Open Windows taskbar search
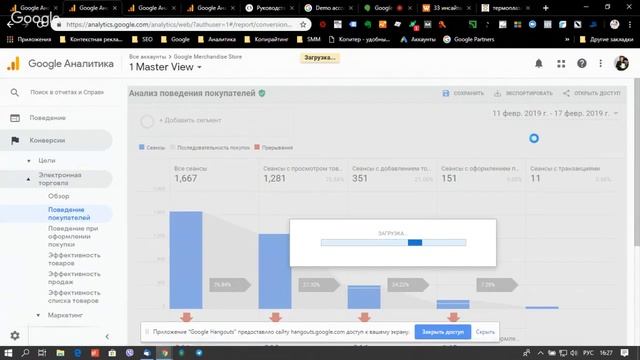 (25, 353)
